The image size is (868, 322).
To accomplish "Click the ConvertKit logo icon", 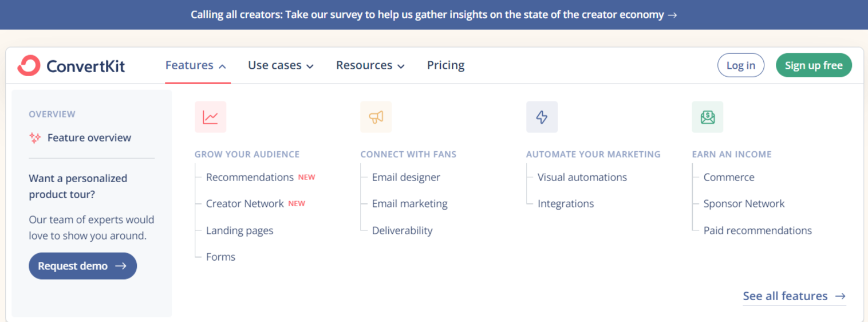I will point(29,65).
